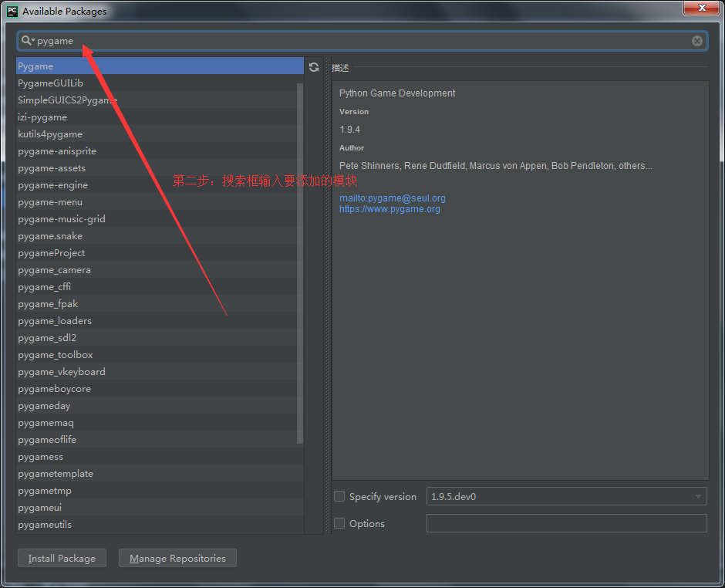Select pygame_loaders package
The height and width of the screenshot is (588, 725).
point(160,321)
